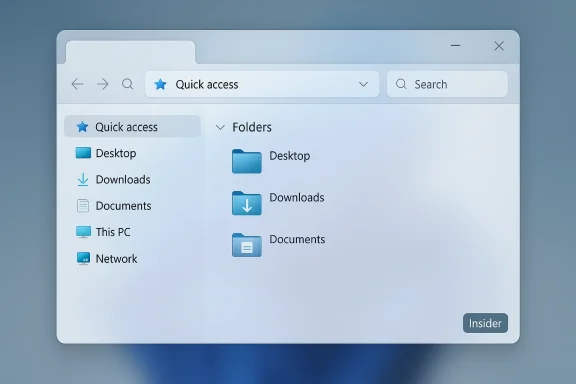The height and width of the screenshot is (384, 576).
Task: Click the Network icon in sidebar
Action: (x=83, y=258)
